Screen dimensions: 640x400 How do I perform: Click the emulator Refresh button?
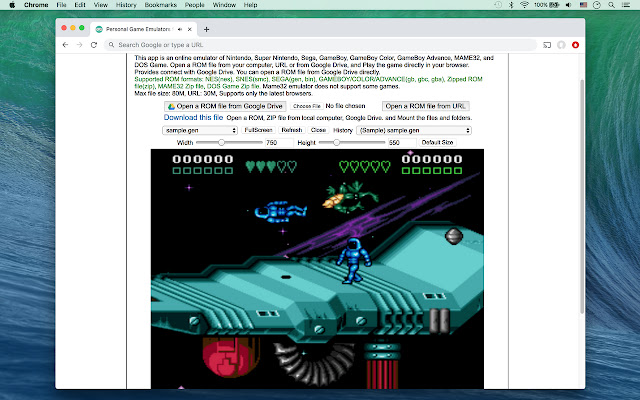point(291,130)
